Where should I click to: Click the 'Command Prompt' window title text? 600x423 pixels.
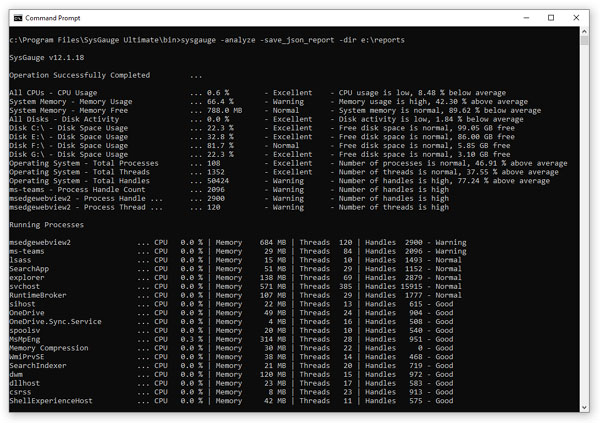[53, 18]
